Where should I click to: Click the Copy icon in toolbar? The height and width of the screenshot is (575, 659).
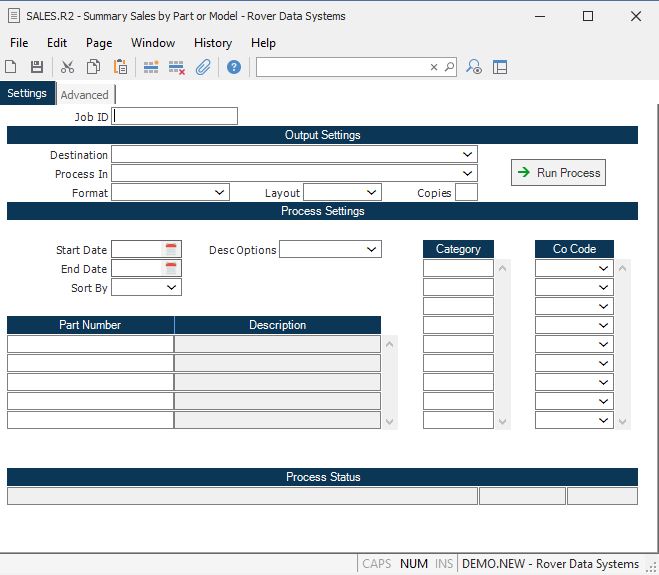(x=93, y=67)
